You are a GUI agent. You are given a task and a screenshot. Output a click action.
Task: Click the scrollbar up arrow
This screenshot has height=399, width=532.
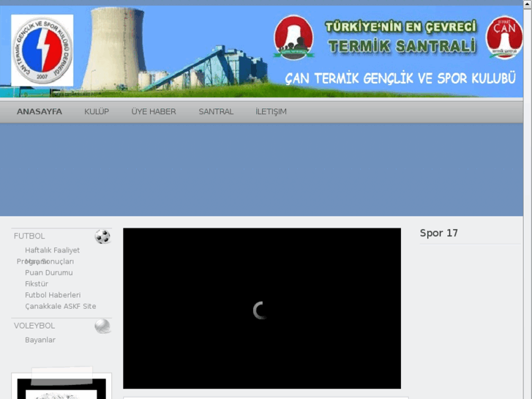(528, 3)
